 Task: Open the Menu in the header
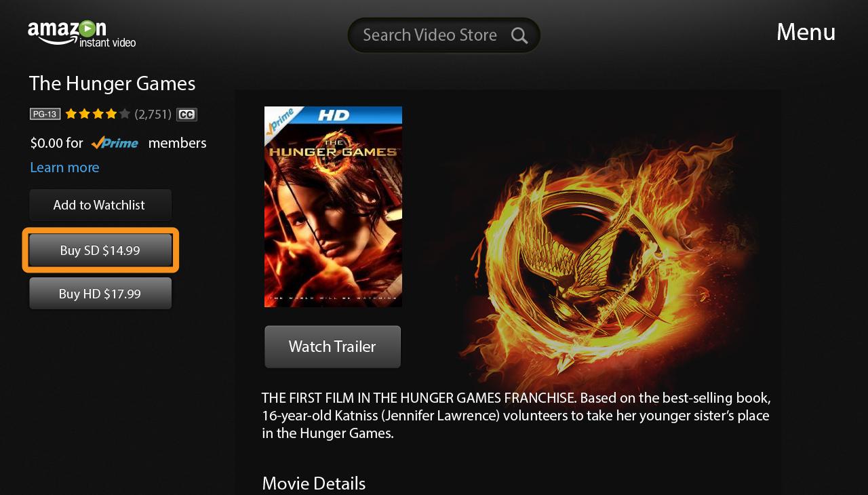tap(806, 32)
